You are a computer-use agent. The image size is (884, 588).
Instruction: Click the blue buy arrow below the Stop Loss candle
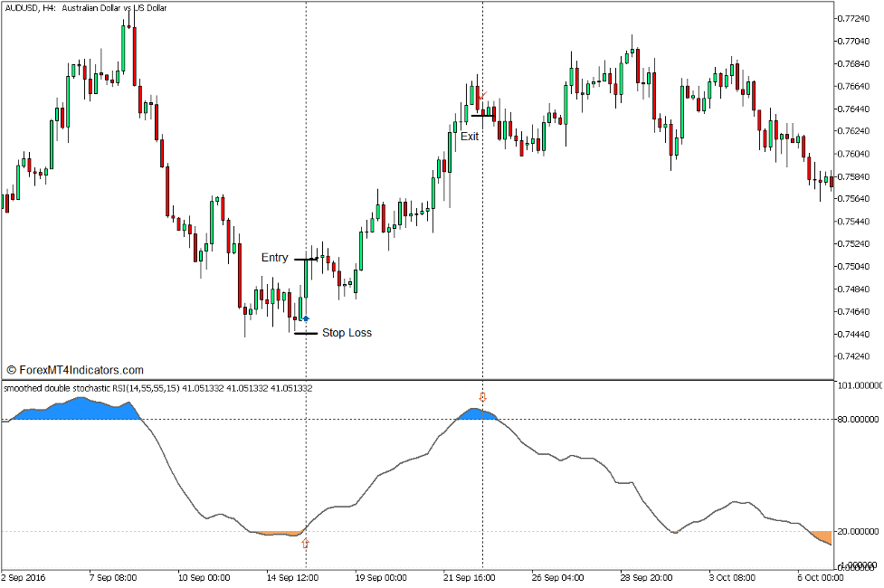(x=306, y=318)
